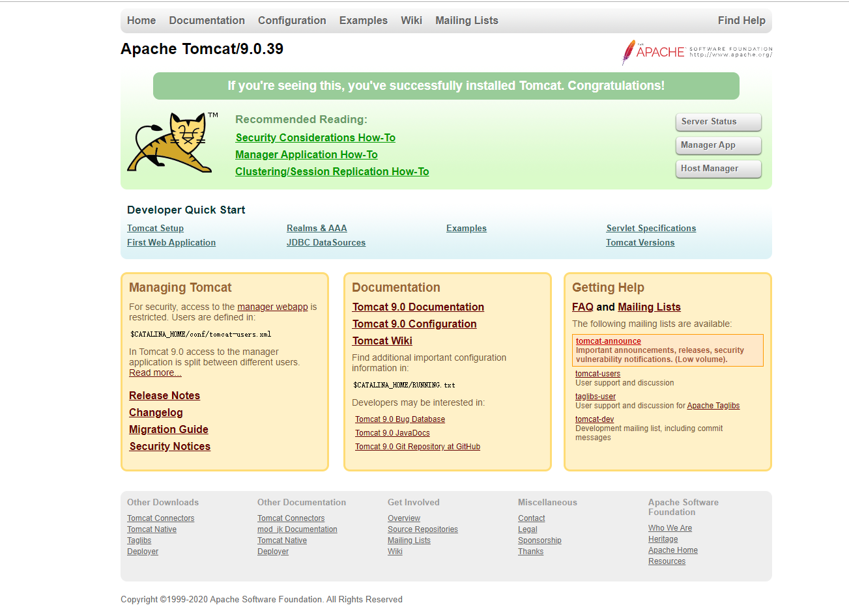
Task: Go to Configuration in the top nav
Action: tap(292, 20)
